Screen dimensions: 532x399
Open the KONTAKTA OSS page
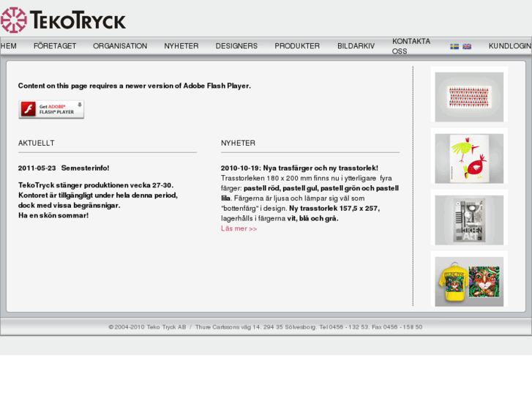(x=411, y=46)
